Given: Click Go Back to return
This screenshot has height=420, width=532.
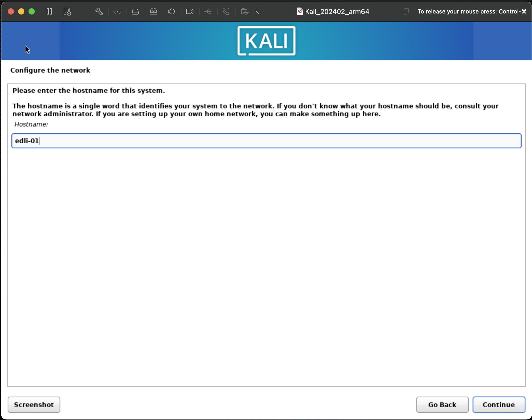Looking at the screenshot, I should click(x=442, y=404).
